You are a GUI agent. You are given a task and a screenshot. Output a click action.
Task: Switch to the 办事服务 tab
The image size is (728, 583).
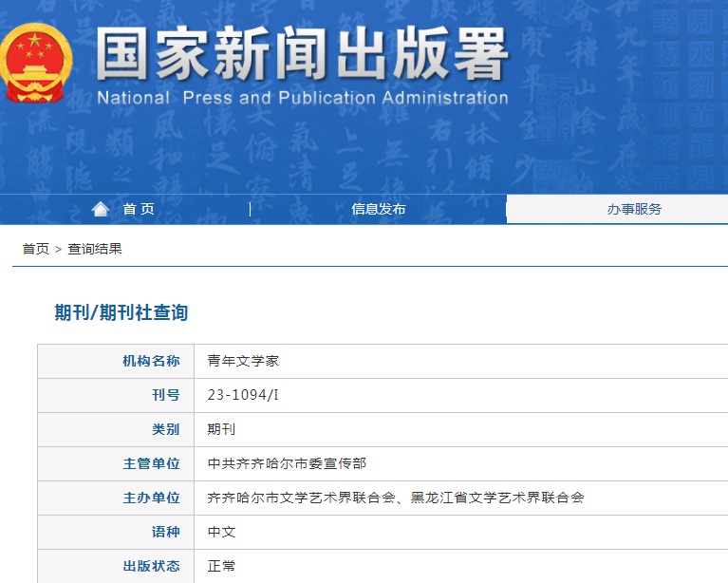pos(634,209)
